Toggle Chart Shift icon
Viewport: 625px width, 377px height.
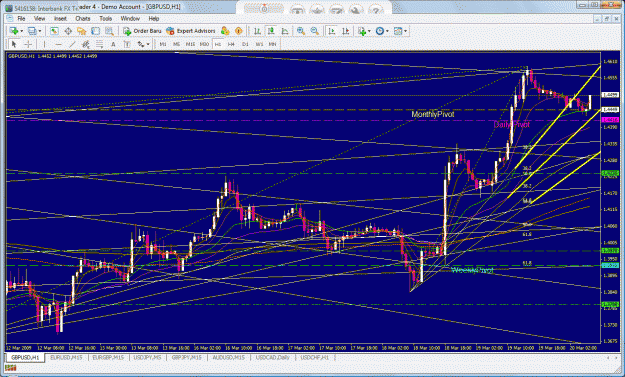[x=346, y=31]
